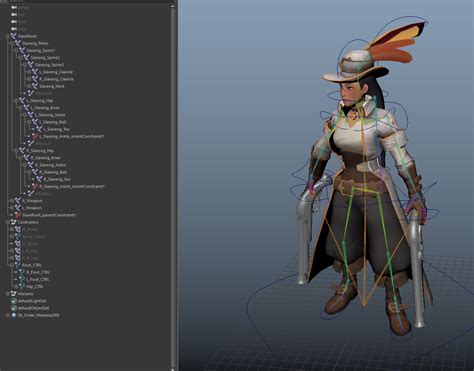Click the Root_CTRL curve icon
474x371 pixels.
point(18,265)
